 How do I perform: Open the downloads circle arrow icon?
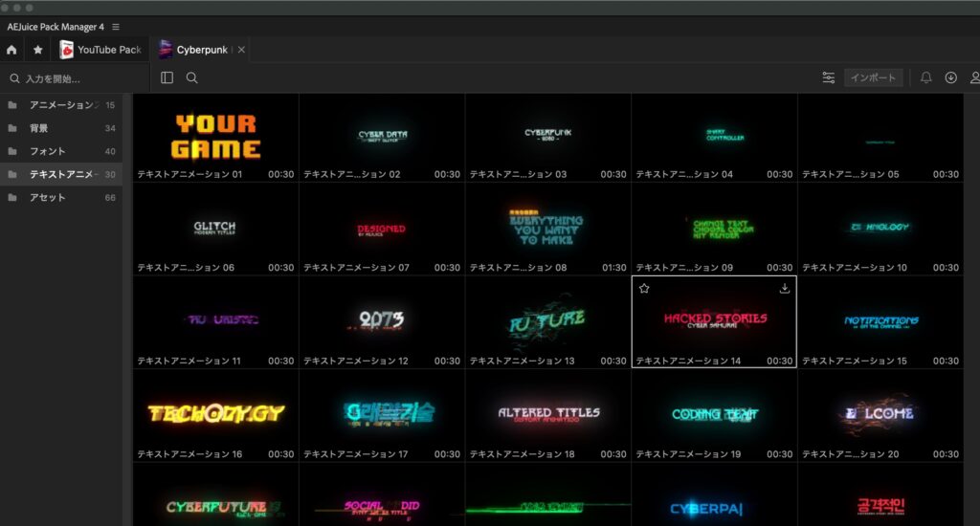[x=950, y=77]
